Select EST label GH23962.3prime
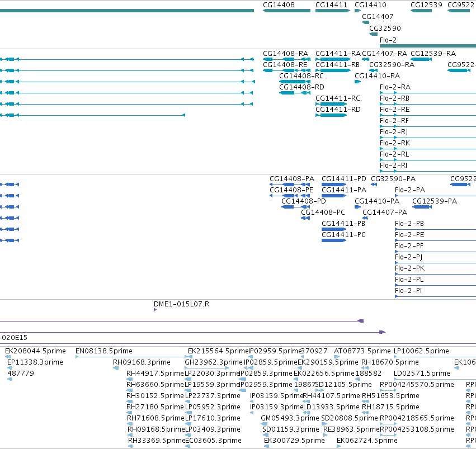476x449 pixels. click(214, 362)
